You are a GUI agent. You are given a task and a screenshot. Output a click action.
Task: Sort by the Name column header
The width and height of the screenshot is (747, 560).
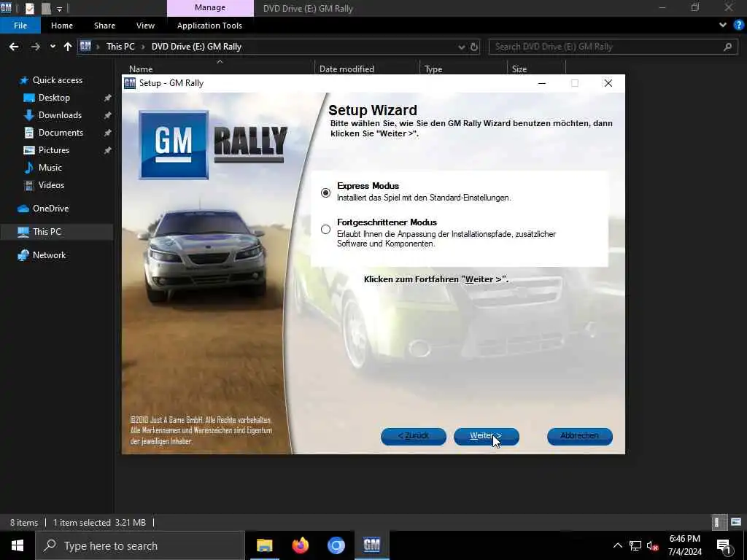pyautogui.click(x=141, y=69)
